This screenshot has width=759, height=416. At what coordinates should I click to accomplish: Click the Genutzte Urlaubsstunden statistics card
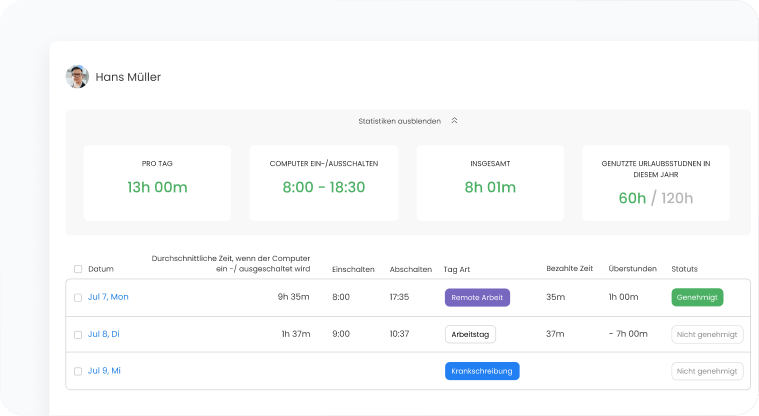click(x=656, y=183)
